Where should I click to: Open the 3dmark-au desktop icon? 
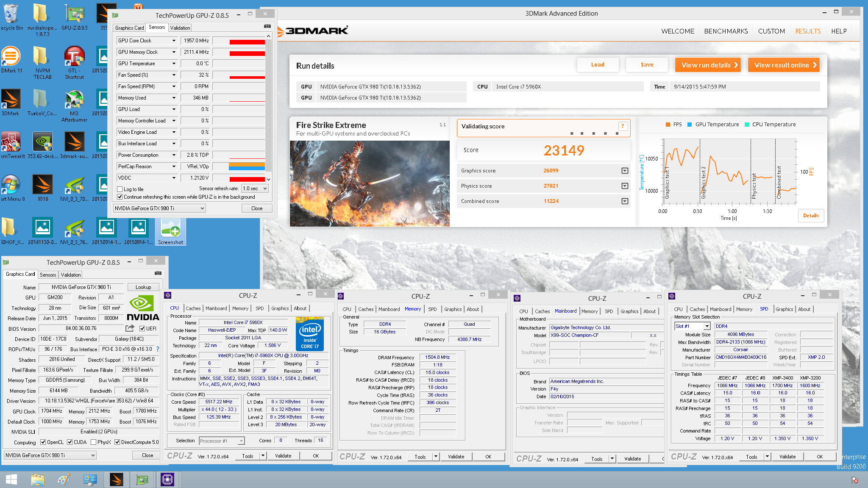click(x=75, y=145)
